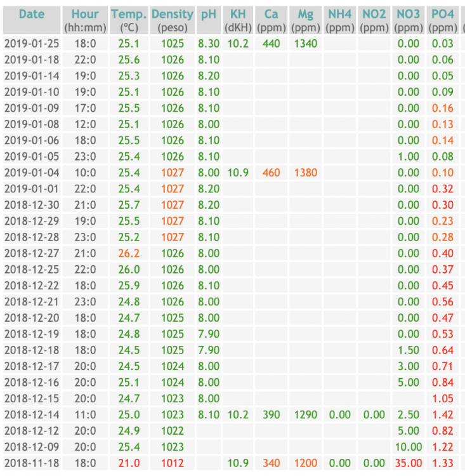Select the NO3 column header
465x476 pixels.
[x=408, y=14]
